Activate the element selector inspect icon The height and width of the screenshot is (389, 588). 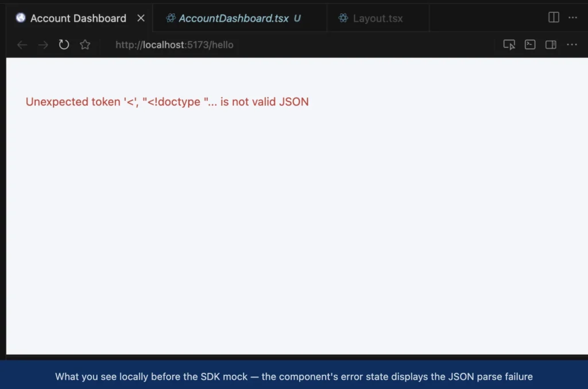[509, 45]
